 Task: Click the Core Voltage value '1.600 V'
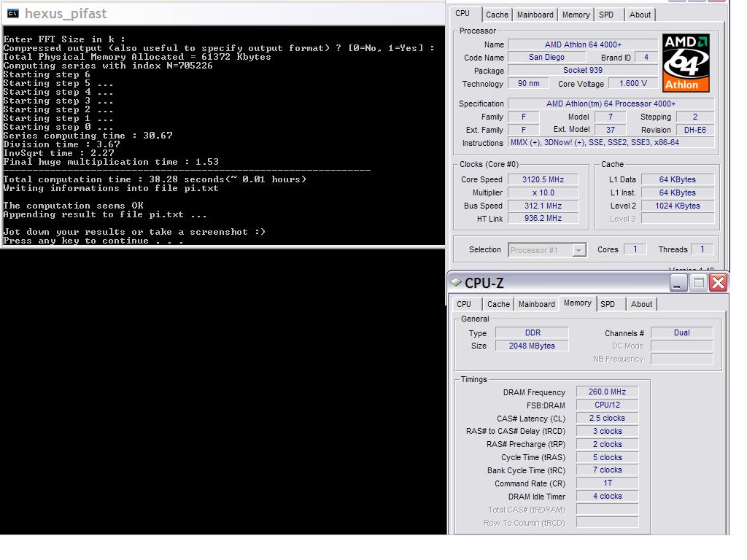(x=633, y=83)
